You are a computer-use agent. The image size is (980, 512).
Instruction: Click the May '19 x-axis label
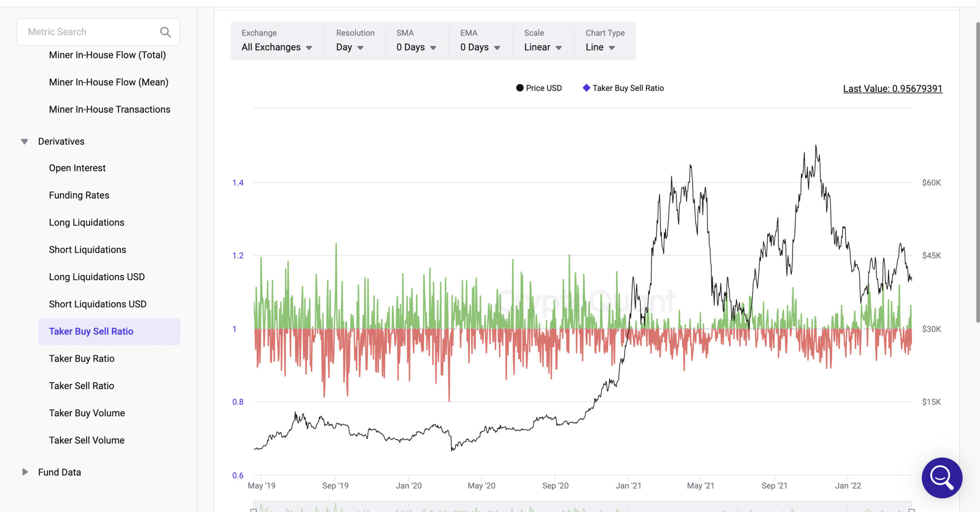coord(261,486)
